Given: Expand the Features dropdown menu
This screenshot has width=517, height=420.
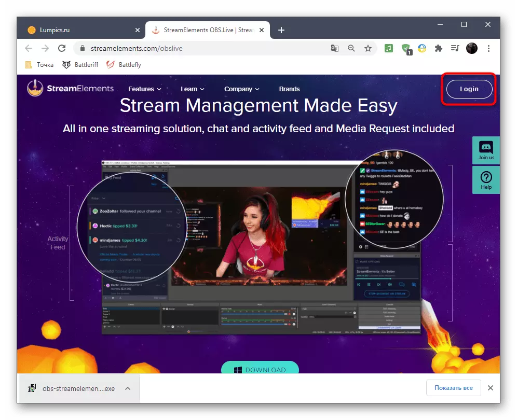Looking at the screenshot, I should (x=145, y=89).
